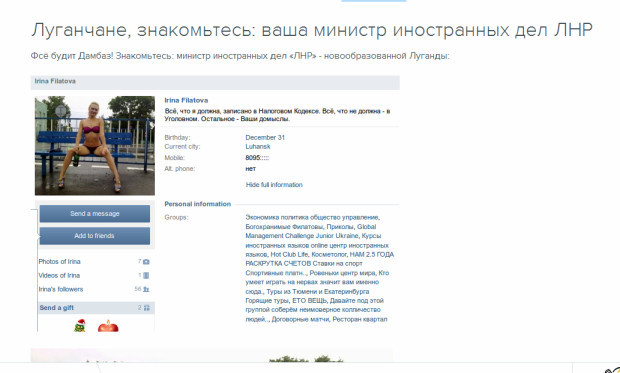Click the Luhansk current city link
This screenshot has height=373, width=620.
coord(258,146)
